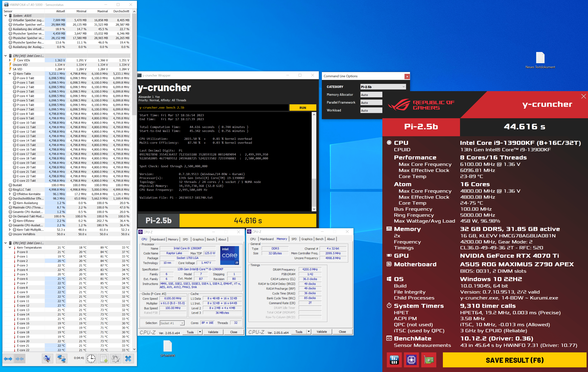Close Command Line Options window
This screenshot has height=372, width=588.
[407, 76]
